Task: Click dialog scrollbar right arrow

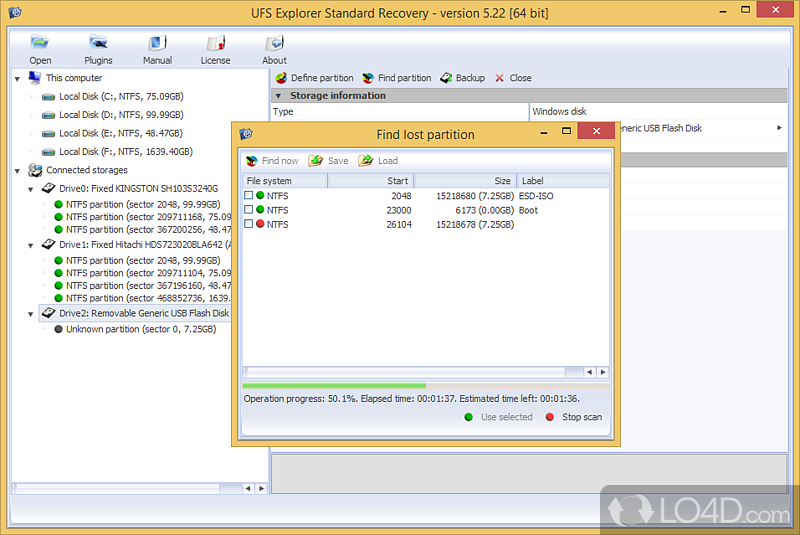Action: tap(603, 372)
